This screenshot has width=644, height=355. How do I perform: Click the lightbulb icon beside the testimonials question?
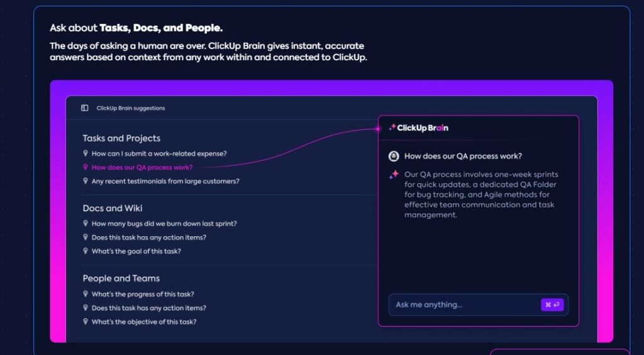(x=86, y=181)
